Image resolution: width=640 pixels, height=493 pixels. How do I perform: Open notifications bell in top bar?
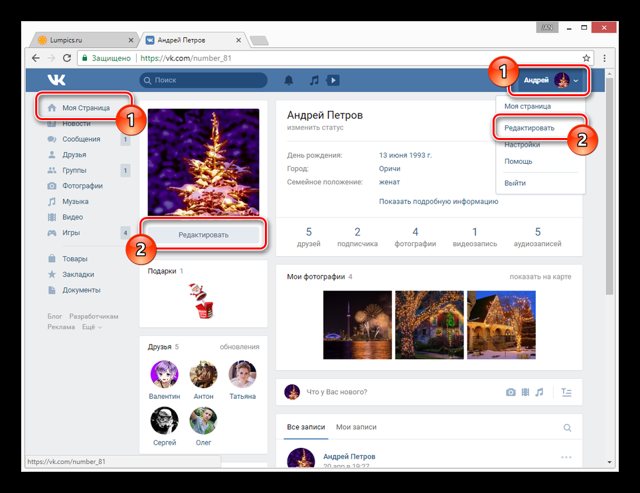289,80
